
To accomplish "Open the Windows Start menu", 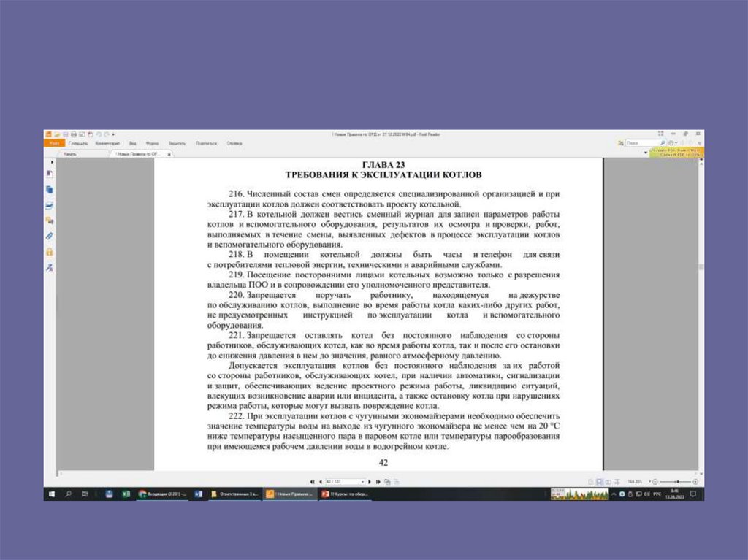I will 52,494.
